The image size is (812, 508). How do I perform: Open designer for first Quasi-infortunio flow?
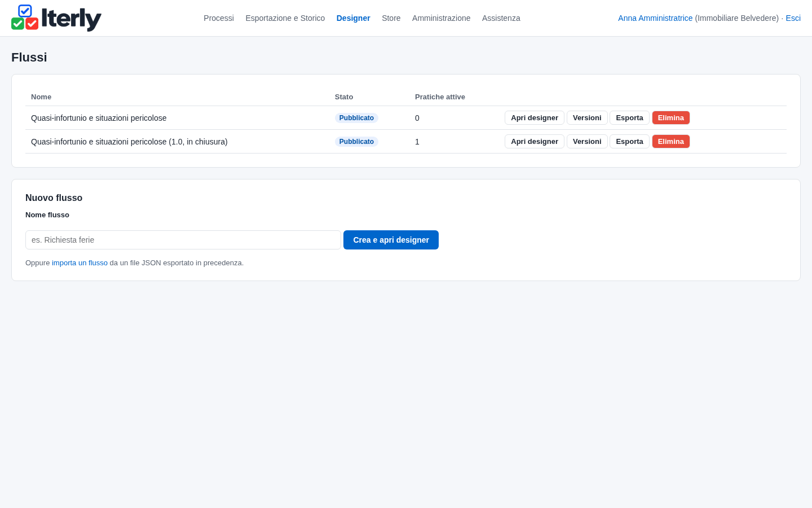coord(535,118)
